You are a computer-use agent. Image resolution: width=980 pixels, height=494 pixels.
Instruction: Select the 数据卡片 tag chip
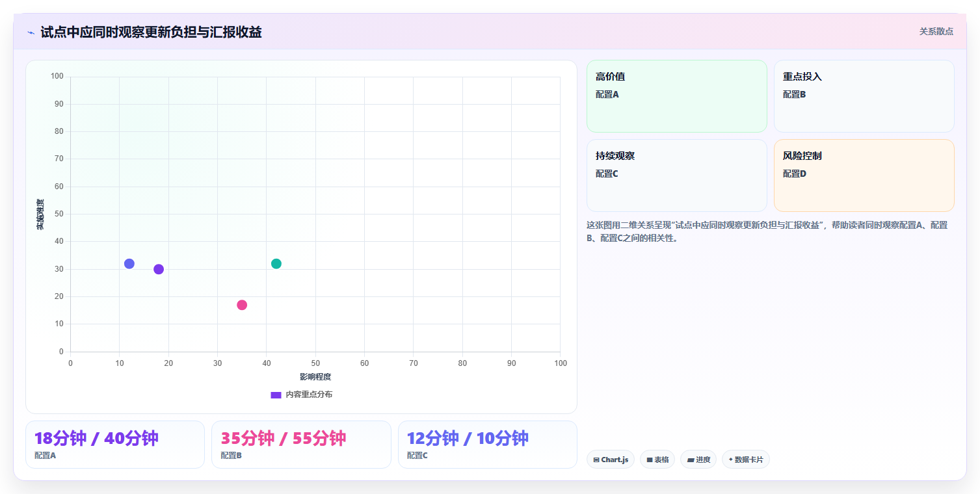pyautogui.click(x=746, y=460)
